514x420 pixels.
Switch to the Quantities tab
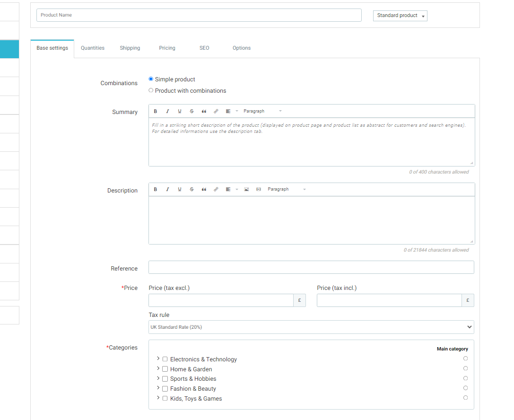93,48
